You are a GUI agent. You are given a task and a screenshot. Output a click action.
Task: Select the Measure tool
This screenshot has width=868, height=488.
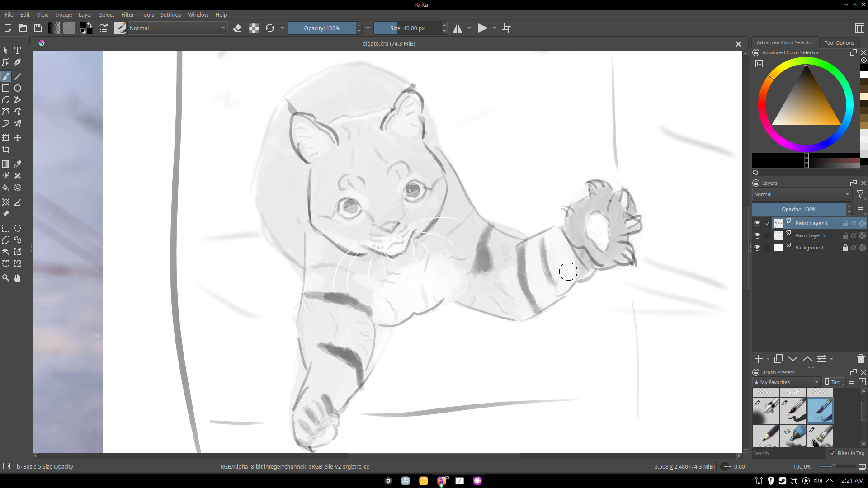[x=18, y=202]
